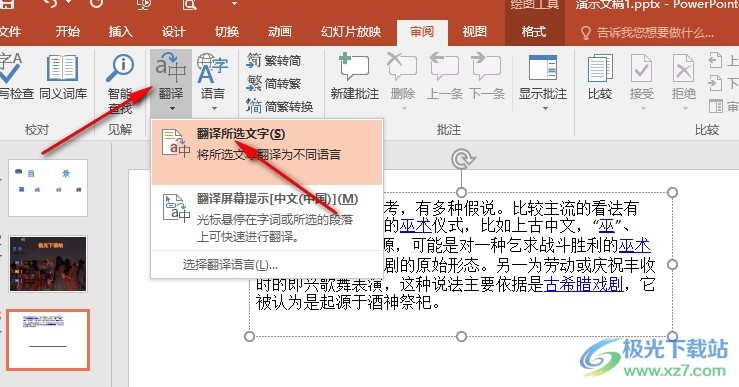
Task: Switch to the Transitions (切换) tab
Action: point(227,32)
